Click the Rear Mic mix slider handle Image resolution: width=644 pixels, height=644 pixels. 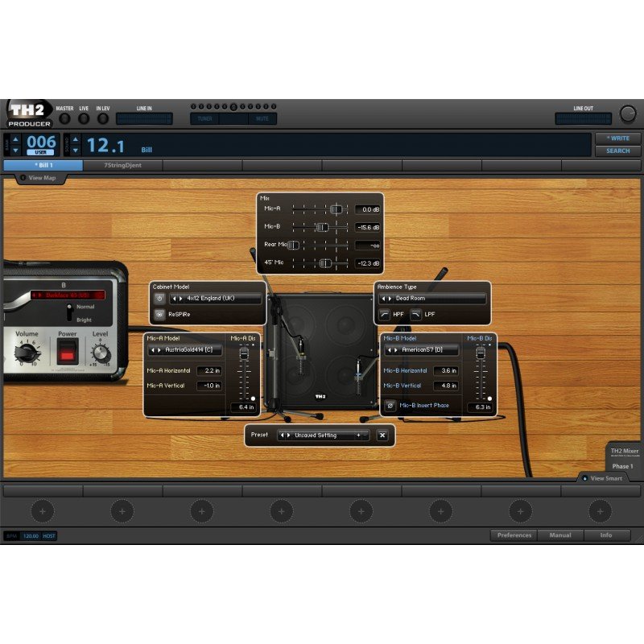(293, 246)
